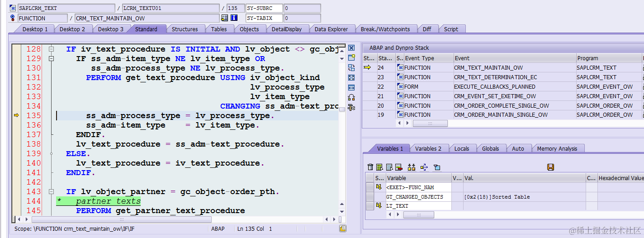The width and height of the screenshot is (644, 238).
Task: Open the Memory Analysis tab
Action: 557,148
